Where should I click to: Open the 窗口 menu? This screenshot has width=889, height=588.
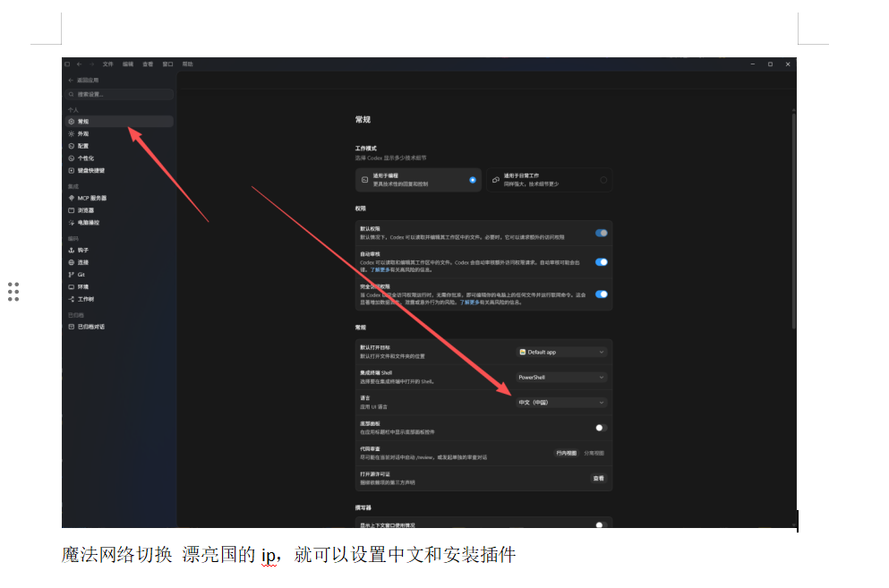click(x=167, y=64)
